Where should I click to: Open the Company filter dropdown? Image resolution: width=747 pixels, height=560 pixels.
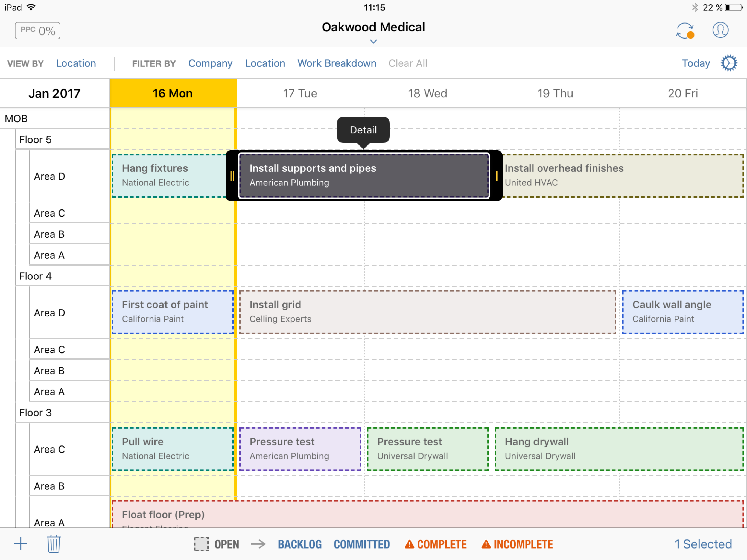coord(210,63)
